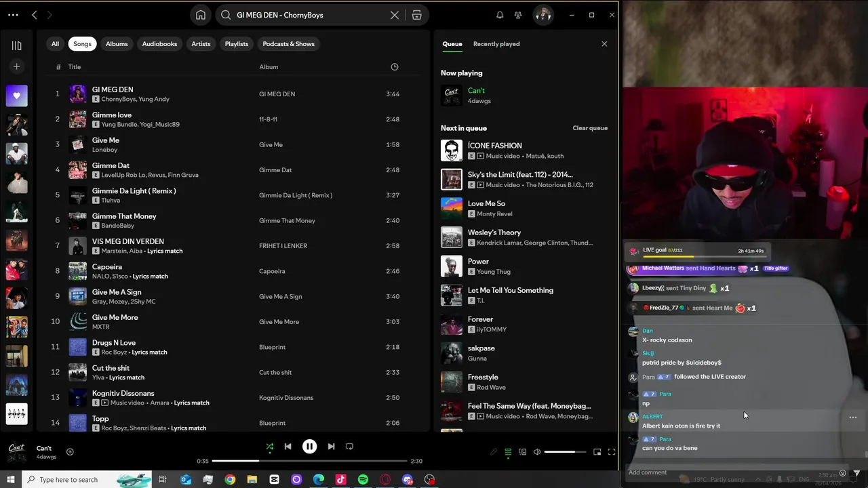Open Opera from the taskbar
868x488 pixels.
[x=385, y=480]
